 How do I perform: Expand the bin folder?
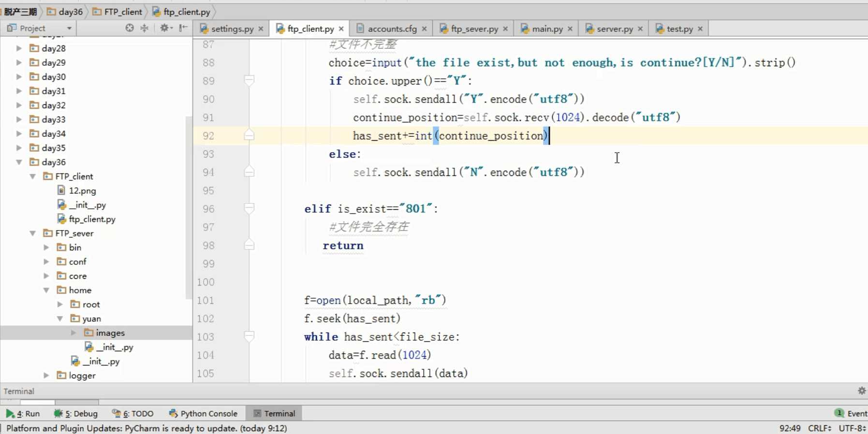[x=46, y=247]
